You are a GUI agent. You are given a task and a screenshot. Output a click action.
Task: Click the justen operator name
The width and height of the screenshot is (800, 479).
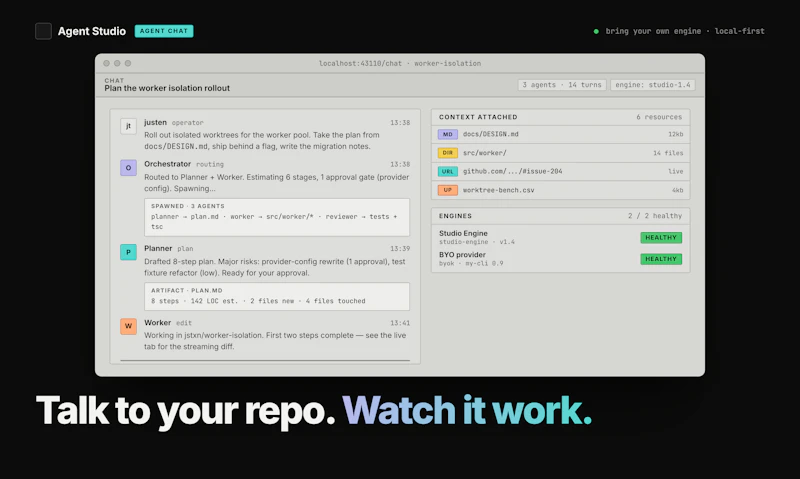(x=155, y=122)
